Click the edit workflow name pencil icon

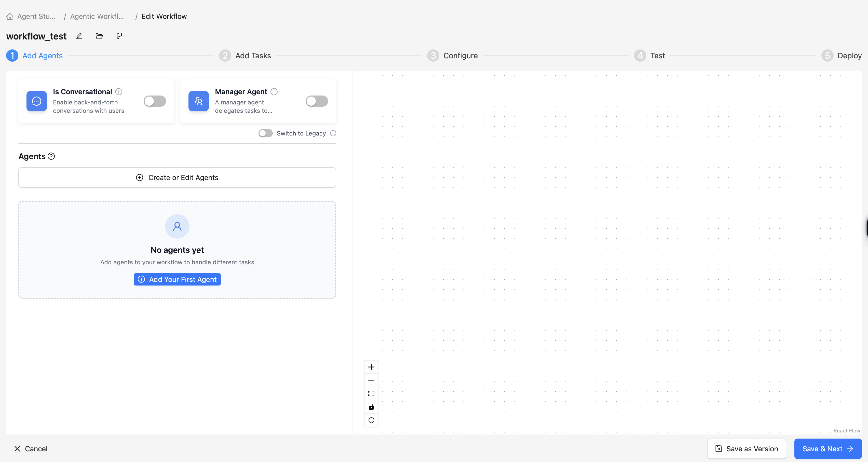coord(79,36)
